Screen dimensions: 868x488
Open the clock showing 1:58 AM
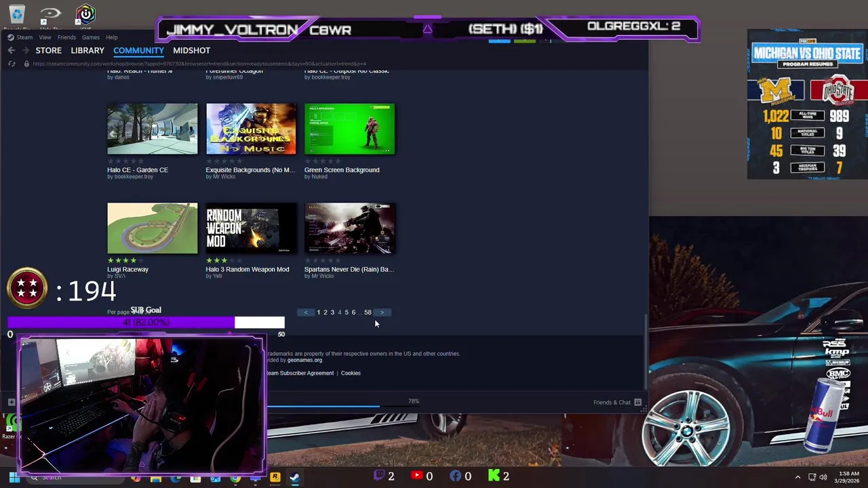(848, 477)
